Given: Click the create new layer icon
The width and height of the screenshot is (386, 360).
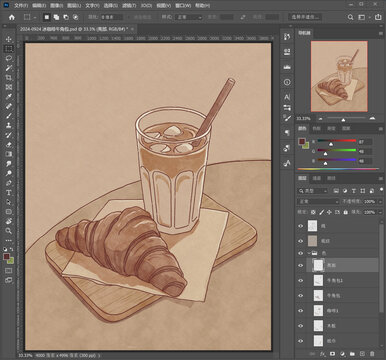Looking at the screenshot, I should (x=362, y=354).
